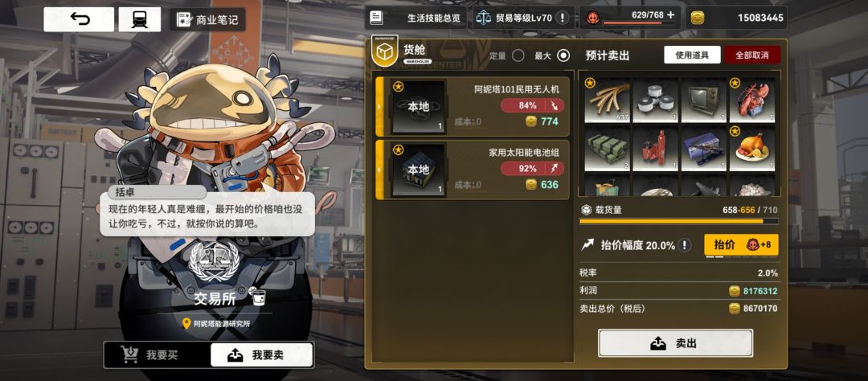Click the 卖出 sell button
This screenshot has width=868, height=381.
point(675,343)
